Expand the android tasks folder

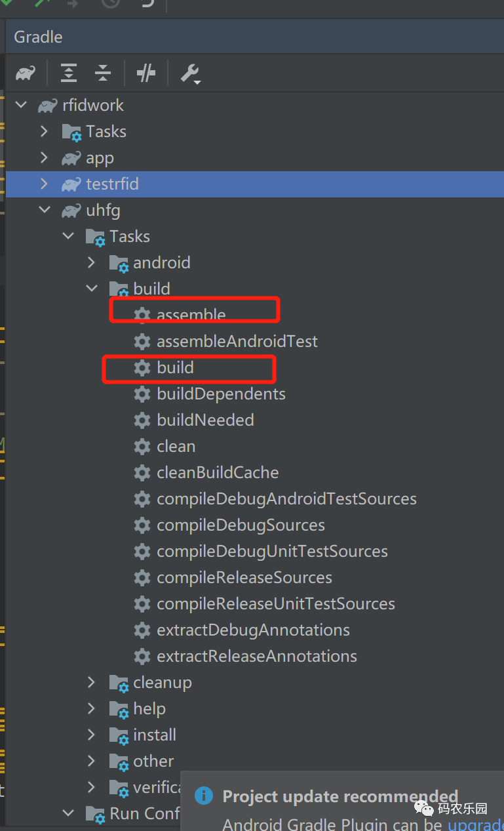pos(92,263)
